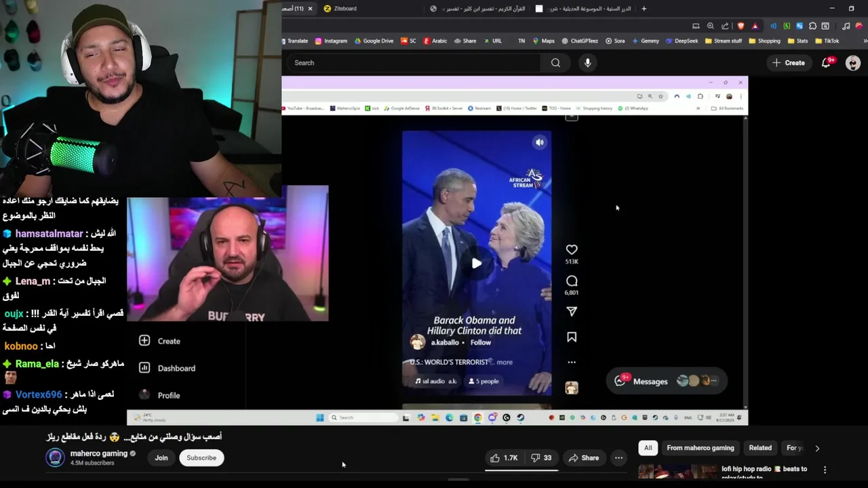Like the video with 1.7K thumbs up

(504, 458)
